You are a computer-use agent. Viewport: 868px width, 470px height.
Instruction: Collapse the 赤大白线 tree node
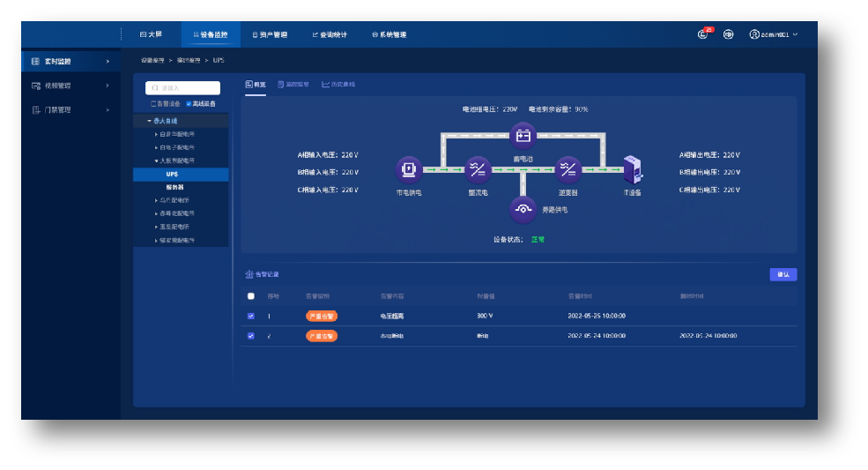coord(150,121)
